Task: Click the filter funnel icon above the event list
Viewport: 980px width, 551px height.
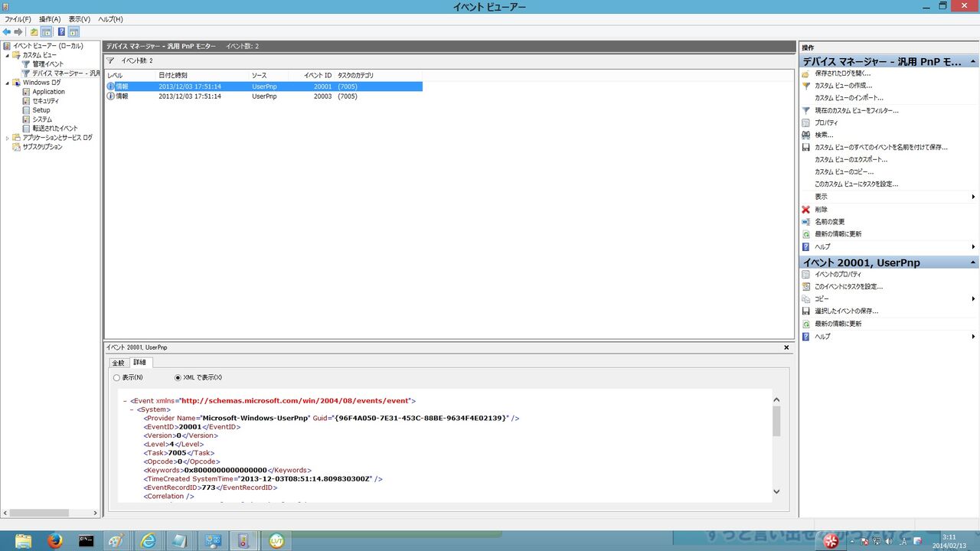Action: point(110,60)
